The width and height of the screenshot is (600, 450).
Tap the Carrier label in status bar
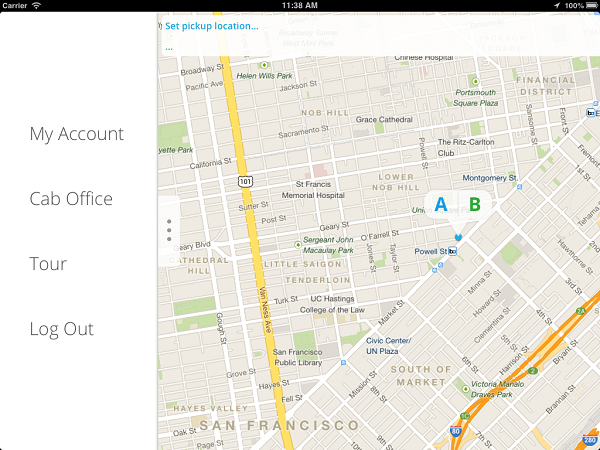pos(15,5)
